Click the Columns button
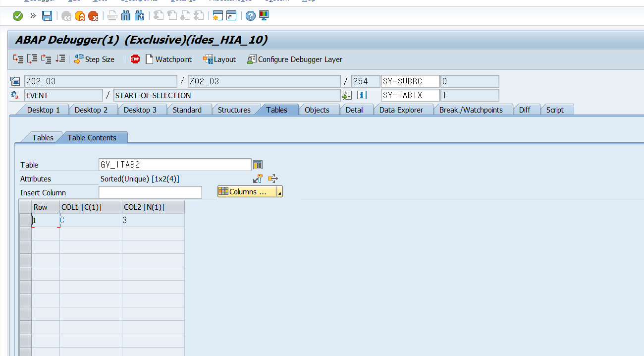Screen dimensions: 644x356 [248, 191]
